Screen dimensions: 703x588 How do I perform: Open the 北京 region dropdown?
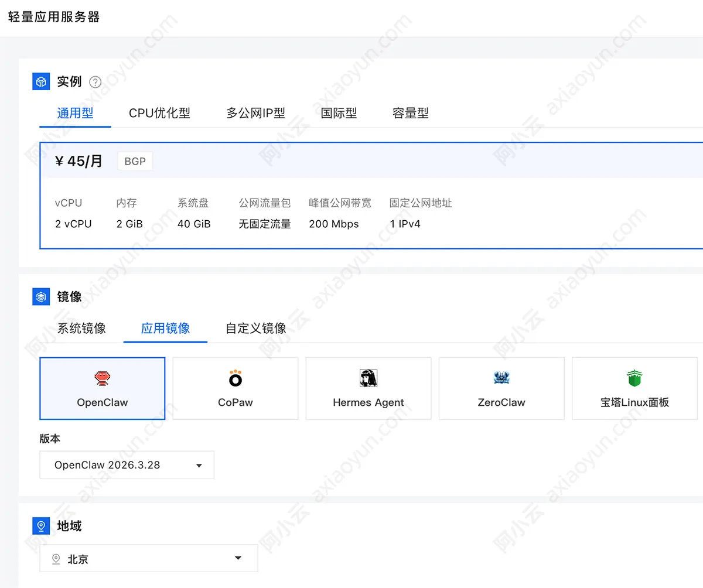[x=148, y=559]
